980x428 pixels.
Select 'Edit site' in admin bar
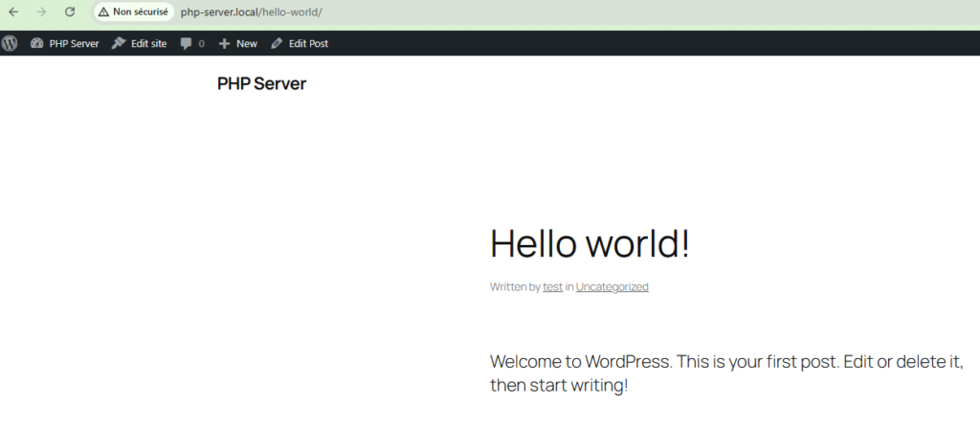tap(148, 43)
